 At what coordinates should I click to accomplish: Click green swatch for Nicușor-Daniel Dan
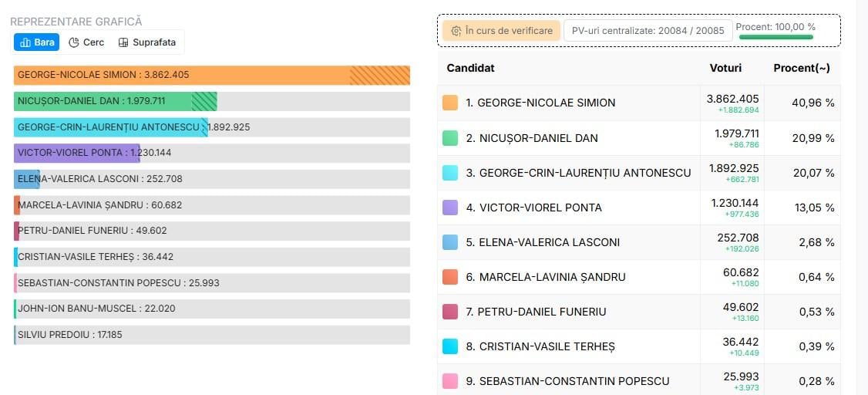pos(450,138)
